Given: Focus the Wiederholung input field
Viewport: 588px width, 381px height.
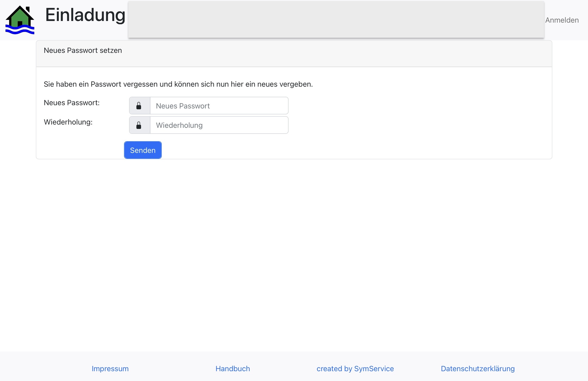Looking at the screenshot, I should (219, 125).
